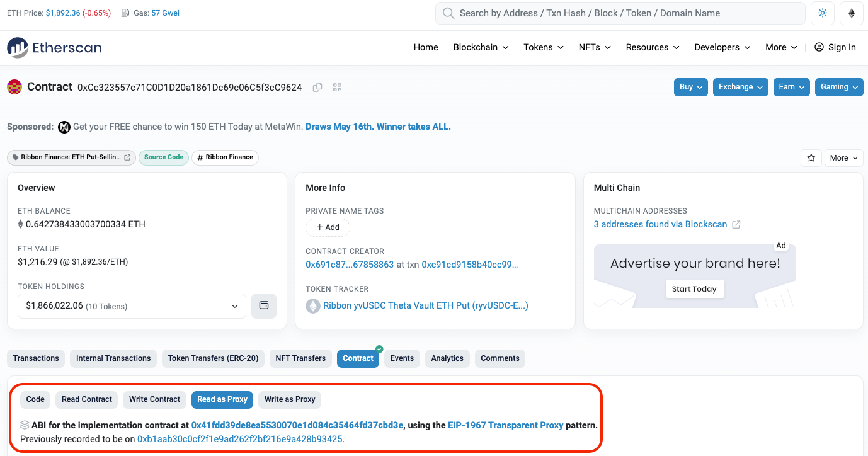The height and width of the screenshot is (456, 868).
Task: Expand the Tokens navigation menu
Action: tap(544, 47)
